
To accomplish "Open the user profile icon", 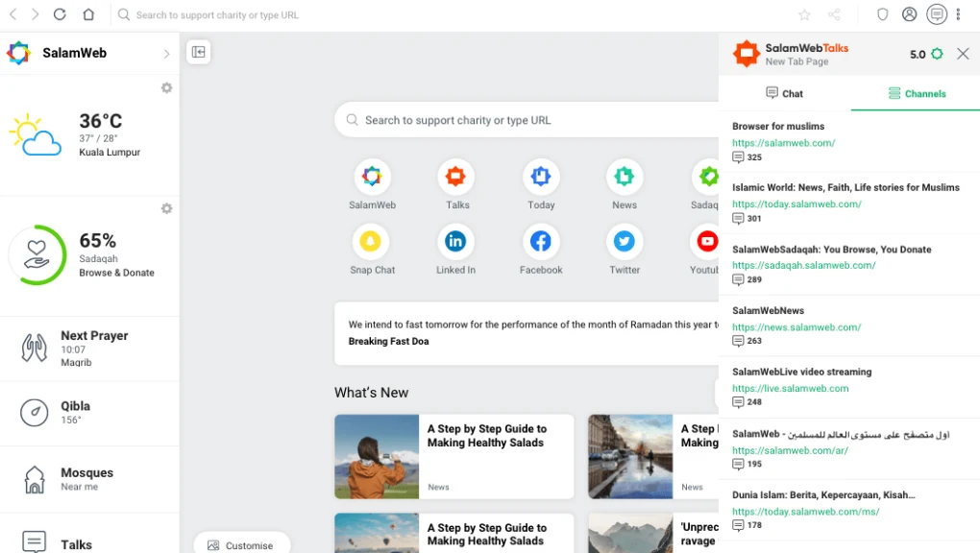I will [x=909, y=14].
